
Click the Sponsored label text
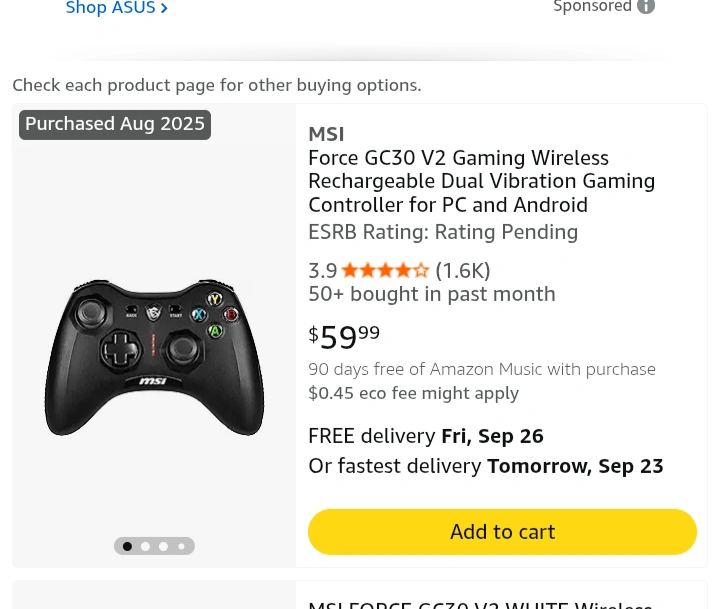coord(592,7)
